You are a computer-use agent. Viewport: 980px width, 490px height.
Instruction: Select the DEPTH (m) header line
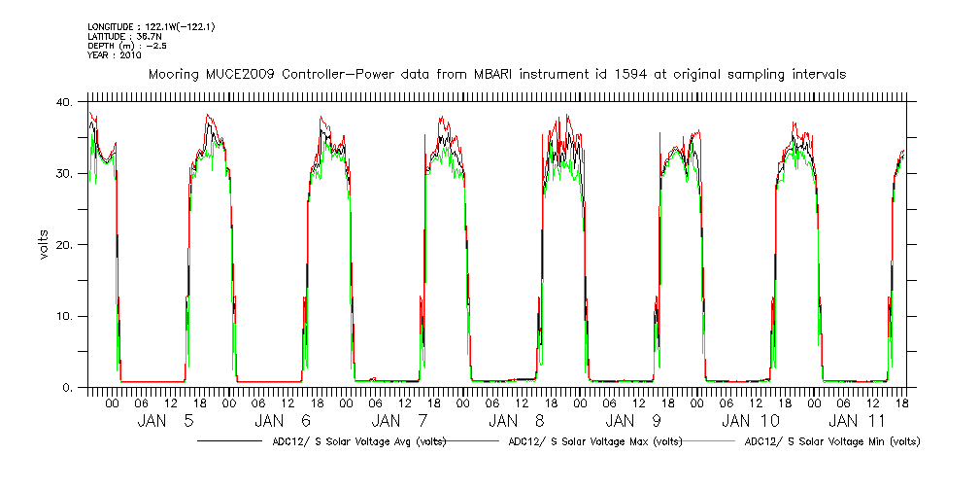point(126,46)
